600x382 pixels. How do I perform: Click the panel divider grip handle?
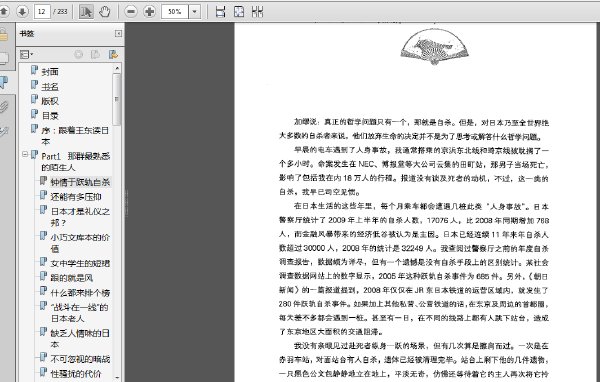(x=126, y=203)
